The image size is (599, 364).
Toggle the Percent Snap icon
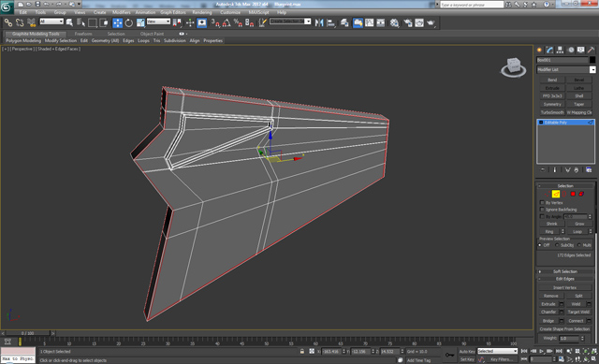(238, 22)
